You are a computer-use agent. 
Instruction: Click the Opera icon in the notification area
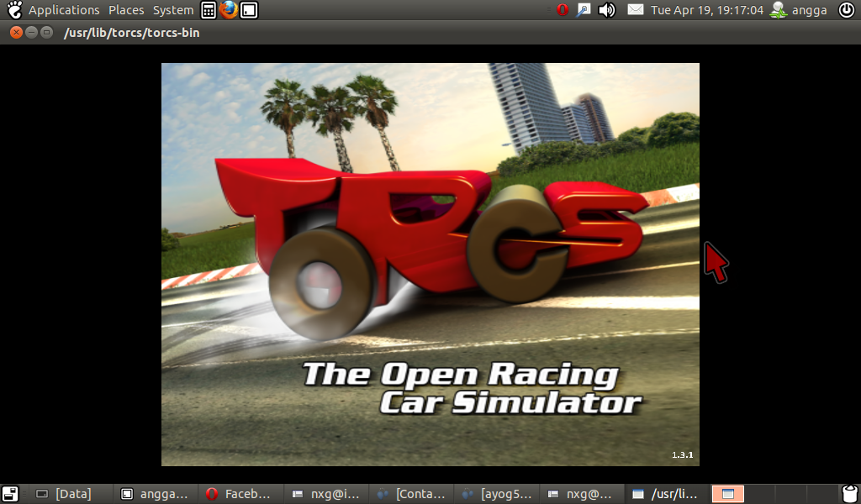[563, 10]
